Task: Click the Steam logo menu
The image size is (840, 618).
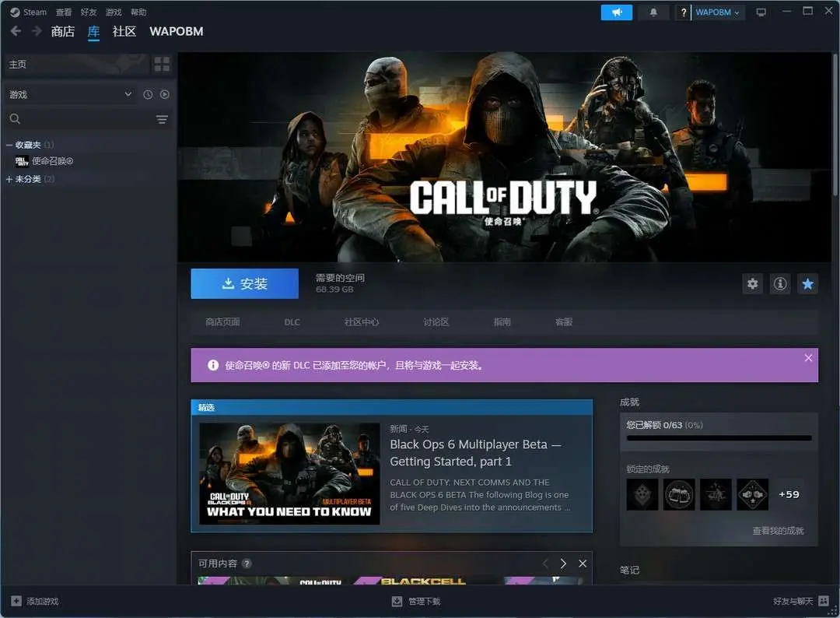Action: coord(28,12)
